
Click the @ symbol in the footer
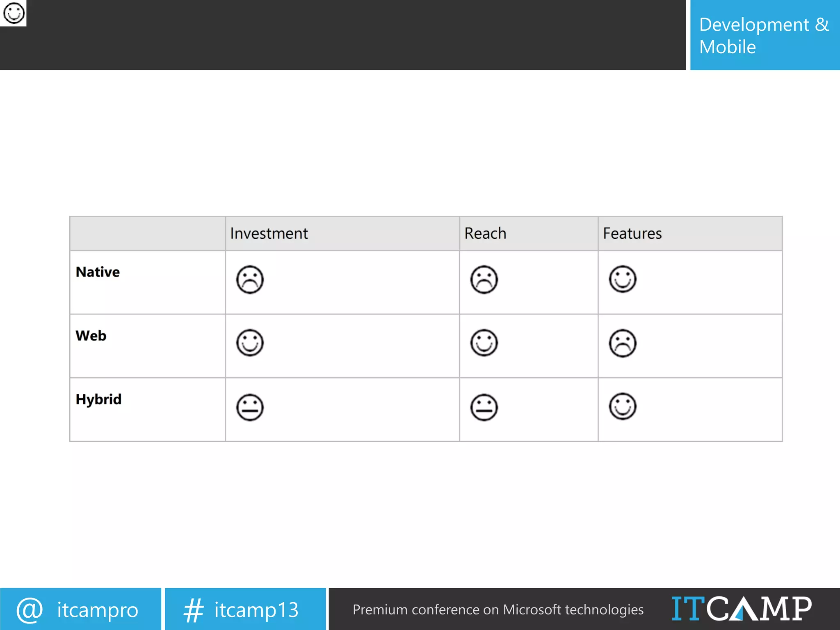30,610
